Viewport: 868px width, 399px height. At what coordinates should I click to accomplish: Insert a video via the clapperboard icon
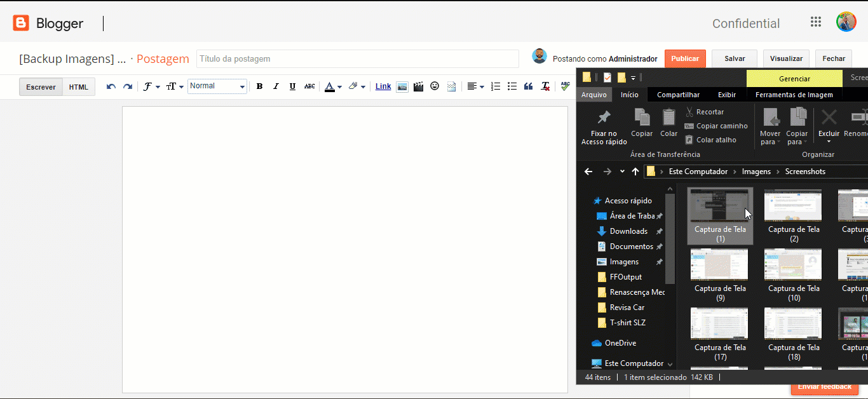(418, 86)
